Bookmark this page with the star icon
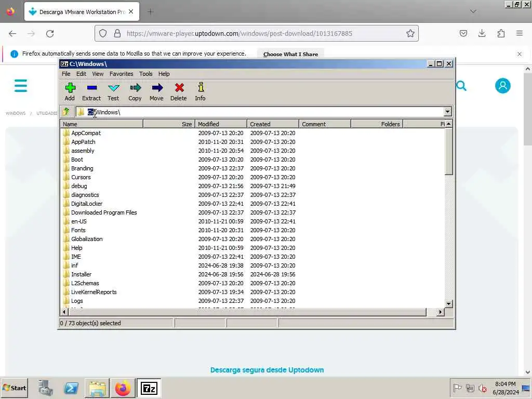The width and height of the screenshot is (532, 399). pos(410,33)
